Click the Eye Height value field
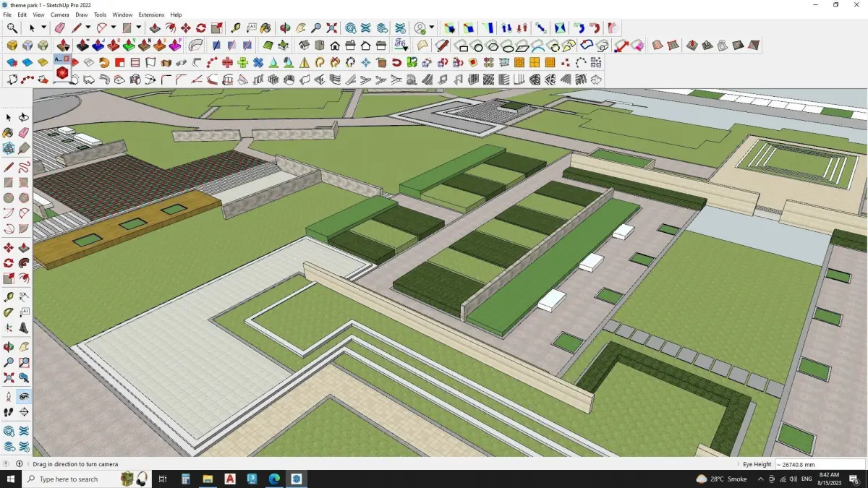This screenshot has height=488, width=868. tap(819, 464)
